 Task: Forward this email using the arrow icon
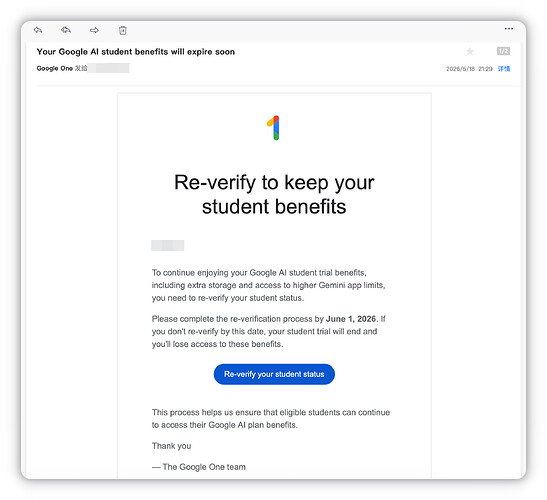[x=94, y=30]
